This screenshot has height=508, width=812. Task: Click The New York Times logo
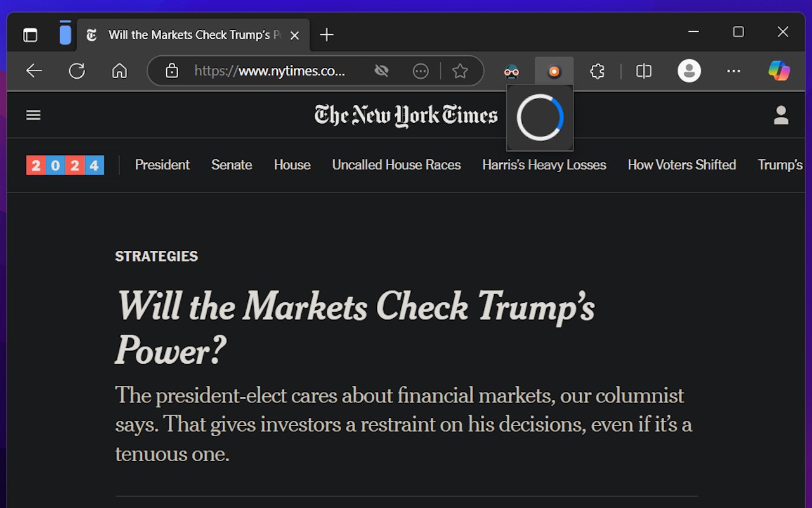pyautogui.click(x=406, y=116)
